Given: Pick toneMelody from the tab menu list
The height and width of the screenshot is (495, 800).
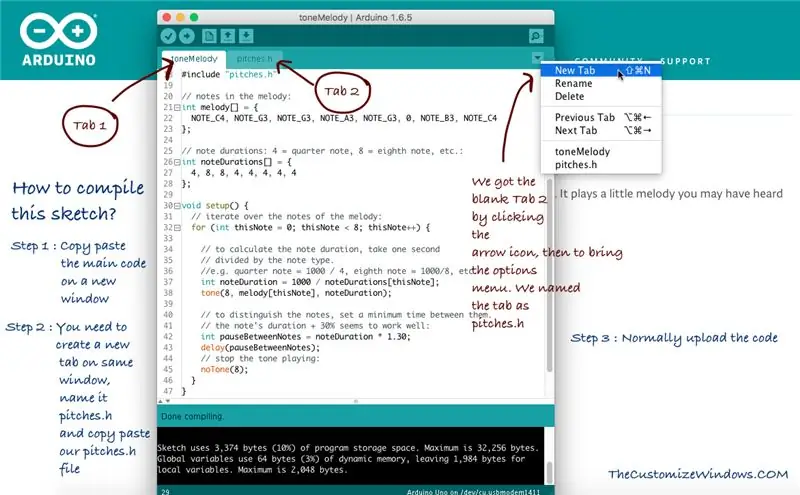Looking at the screenshot, I should click(x=602, y=152).
